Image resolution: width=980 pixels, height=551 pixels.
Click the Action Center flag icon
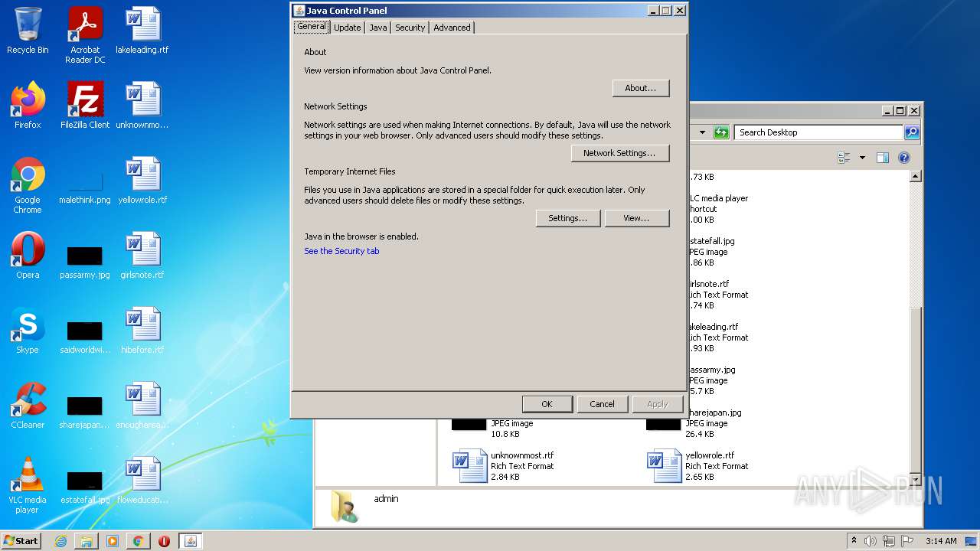[x=907, y=541]
